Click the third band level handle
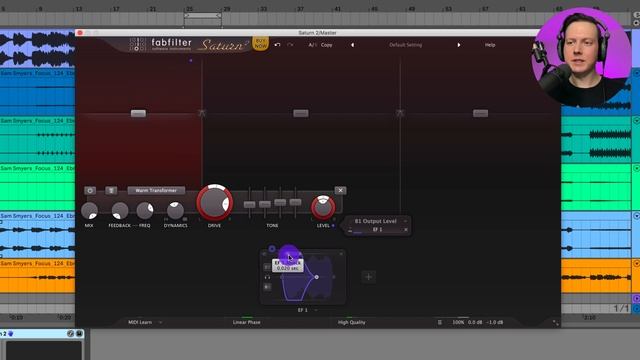 pos(480,113)
